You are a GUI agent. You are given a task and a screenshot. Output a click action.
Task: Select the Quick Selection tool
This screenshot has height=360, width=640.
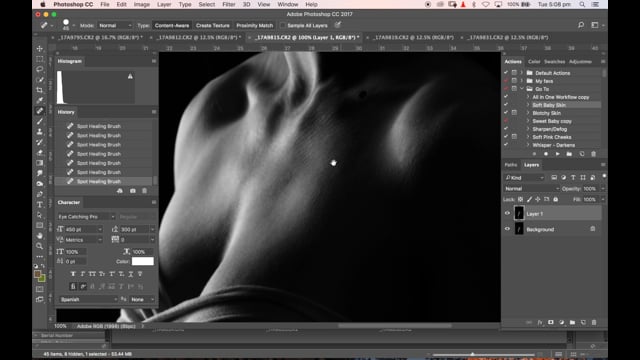pos(40,80)
